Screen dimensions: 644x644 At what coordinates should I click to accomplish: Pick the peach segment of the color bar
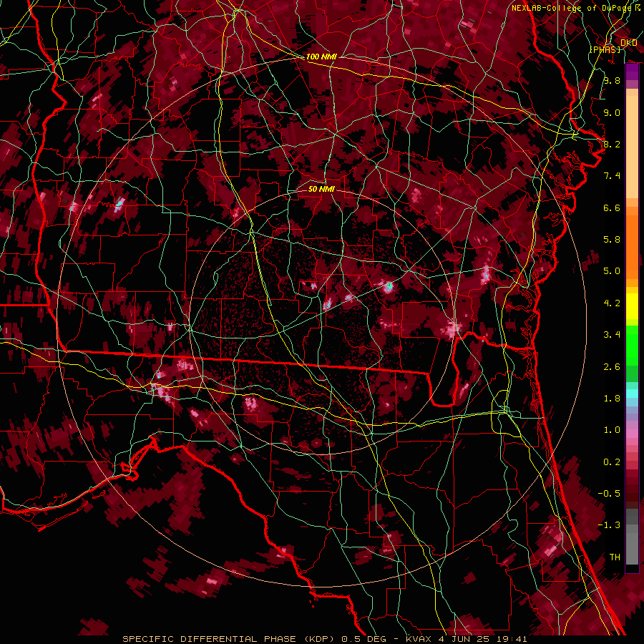point(632,147)
